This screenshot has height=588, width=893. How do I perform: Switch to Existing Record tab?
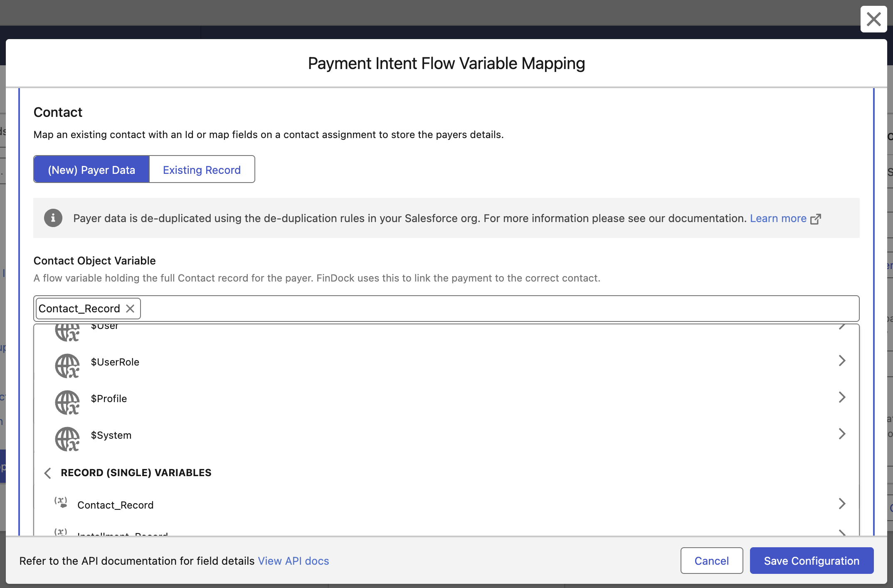[x=202, y=170]
